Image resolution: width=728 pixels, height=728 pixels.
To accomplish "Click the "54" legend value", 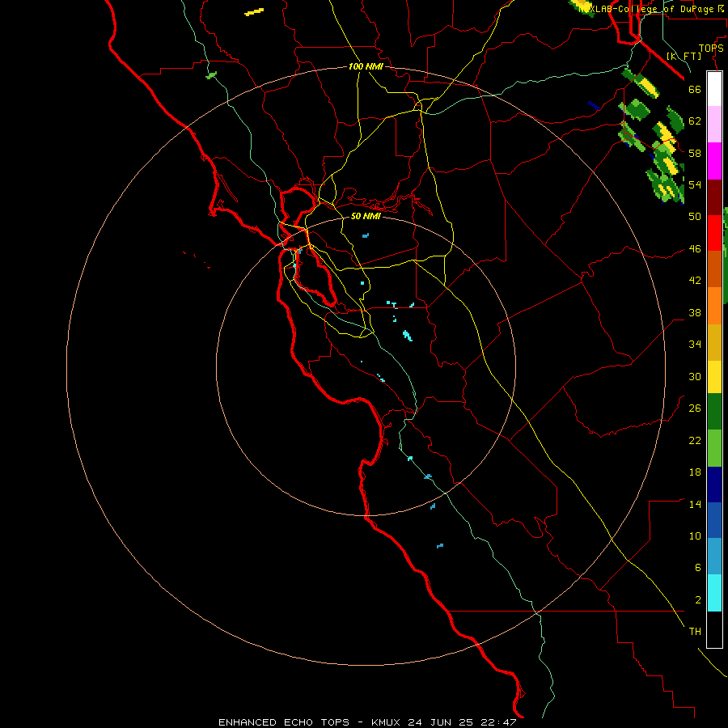I will pos(695,184).
